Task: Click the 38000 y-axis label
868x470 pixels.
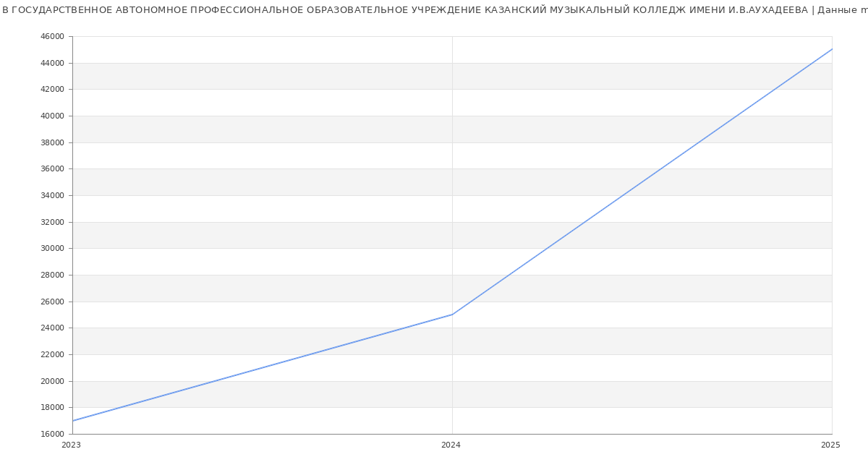Action: [x=53, y=142]
